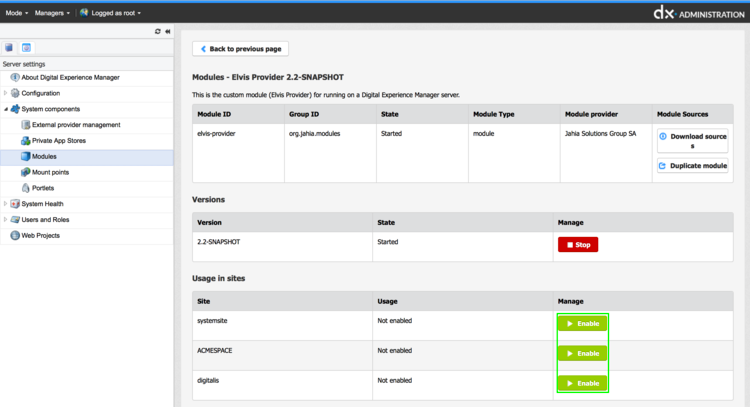Screen dimensions: 750x407
Task: Open External provider management
Action: [76, 125]
